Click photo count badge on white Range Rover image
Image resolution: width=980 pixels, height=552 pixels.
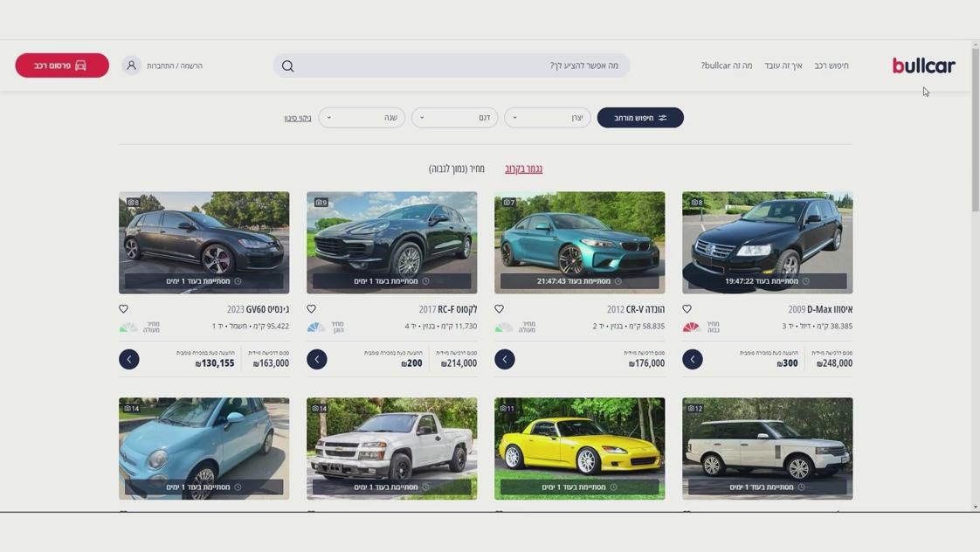pyautogui.click(x=695, y=408)
